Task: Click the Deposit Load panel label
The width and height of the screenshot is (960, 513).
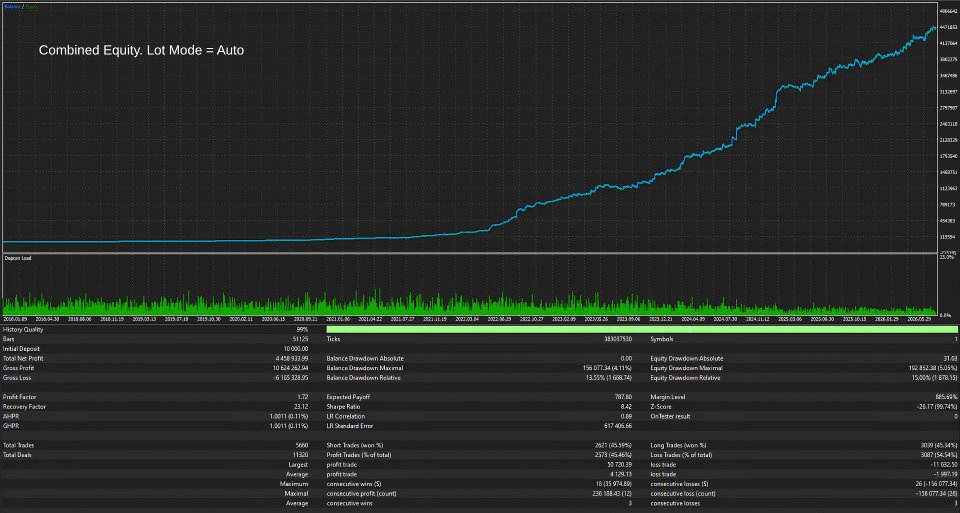Action: [18, 258]
